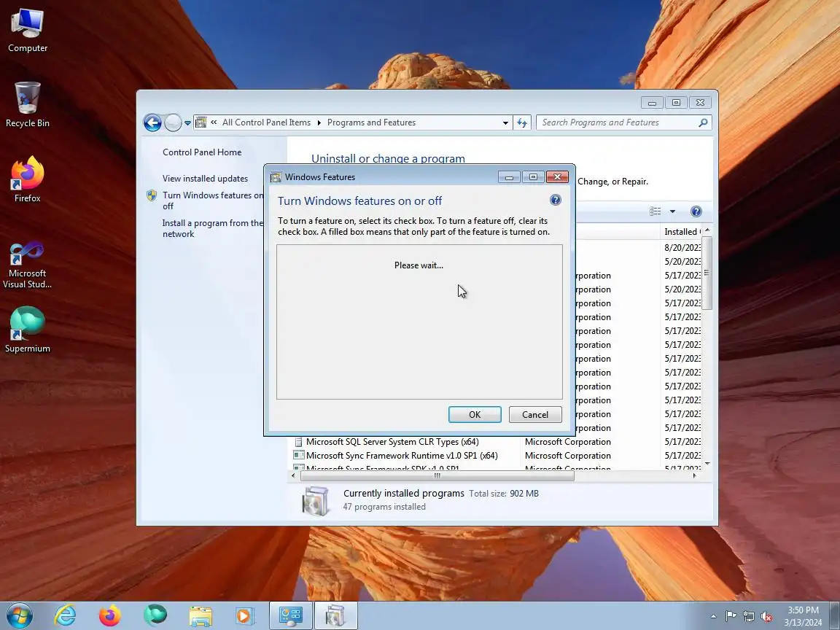Image resolution: width=840 pixels, height=630 pixels.
Task: Minimize the Windows Features dialog
Action: (509, 176)
